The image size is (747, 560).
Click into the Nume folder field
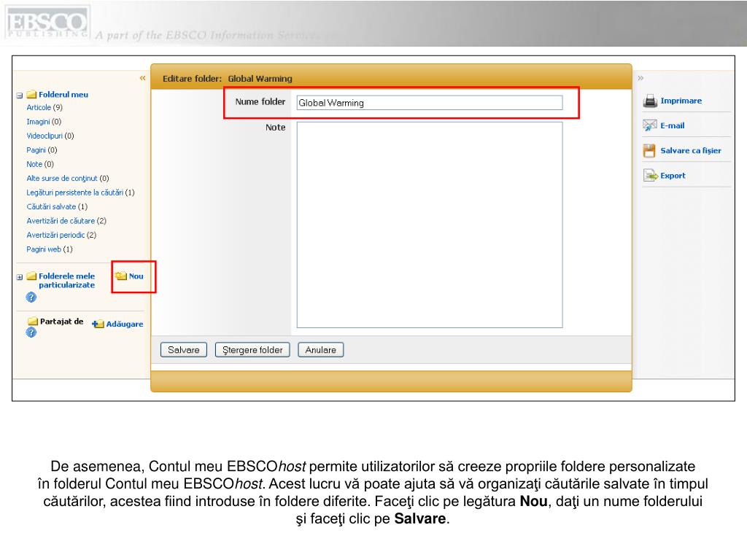pyautogui.click(x=429, y=103)
